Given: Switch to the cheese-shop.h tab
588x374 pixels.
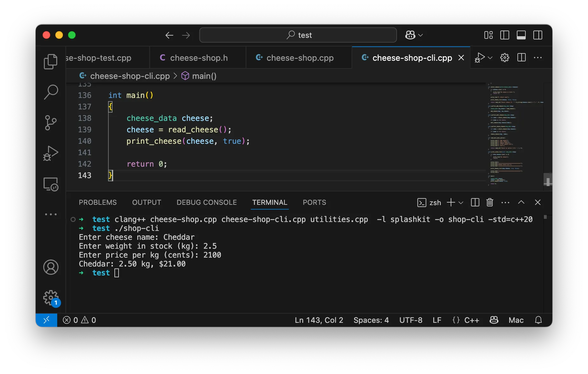Looking at the screenshot, I should [198, 58].
